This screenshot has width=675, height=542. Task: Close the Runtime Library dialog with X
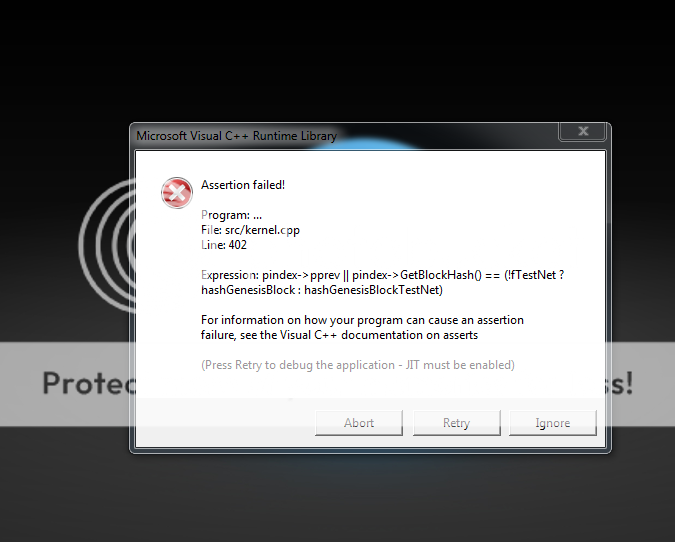[x=583, y=131]
